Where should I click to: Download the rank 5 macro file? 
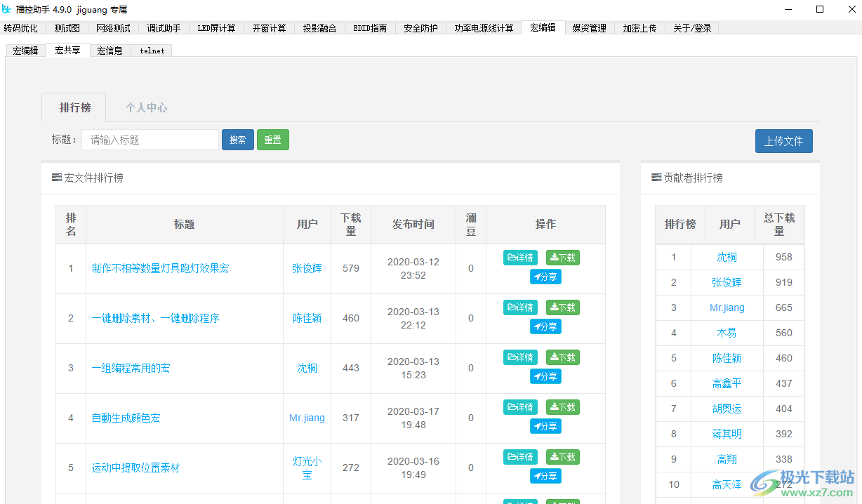click(562, 457)
